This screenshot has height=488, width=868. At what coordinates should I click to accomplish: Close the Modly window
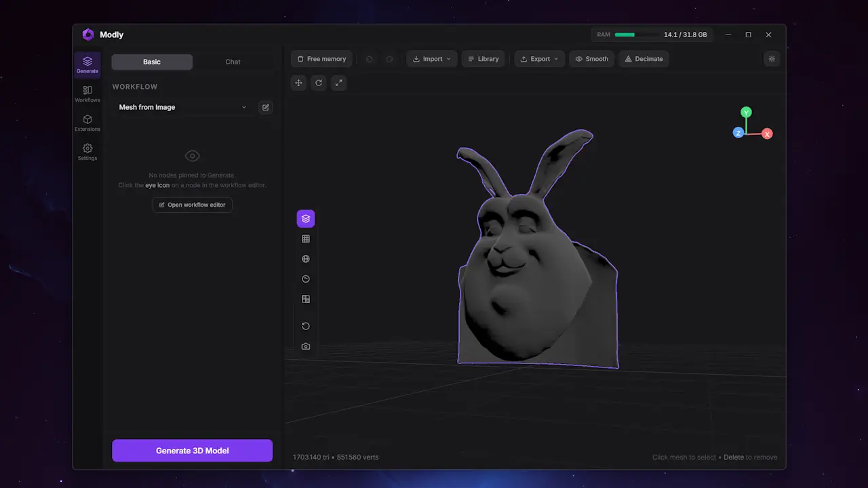click(x=768, y=35)
